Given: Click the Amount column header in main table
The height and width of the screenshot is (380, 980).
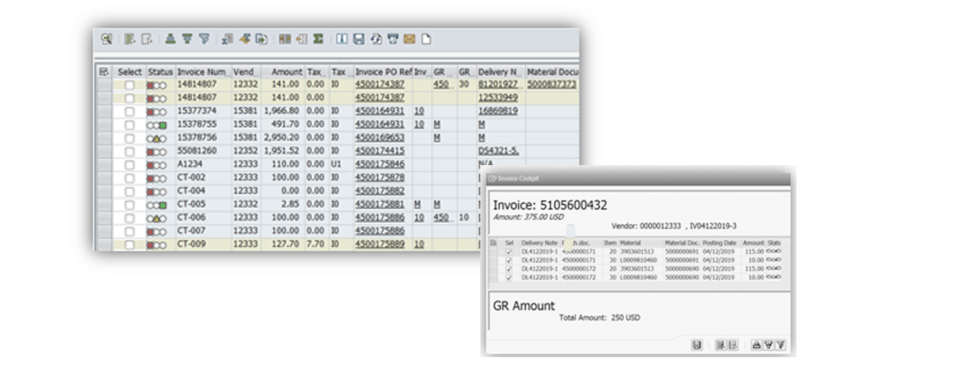Looking at the screenshot, I should 284,72.
